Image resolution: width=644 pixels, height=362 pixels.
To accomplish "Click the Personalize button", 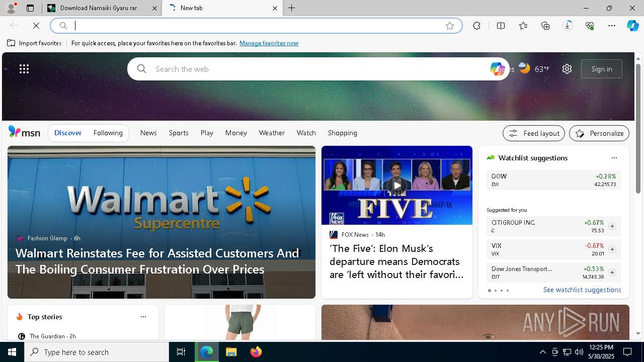I will point(599,133).
